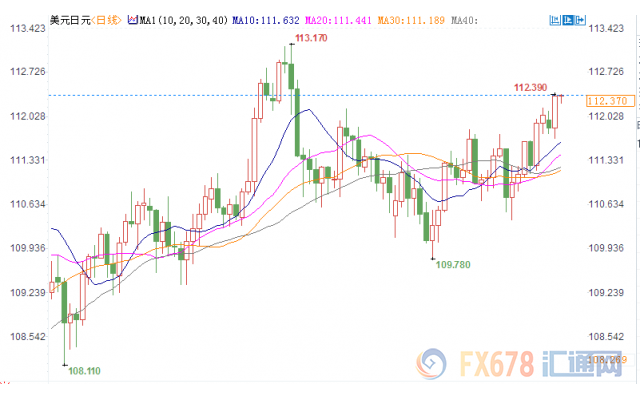
Task: Click 112.726 on the right price axis
Action: pos(606,72)
